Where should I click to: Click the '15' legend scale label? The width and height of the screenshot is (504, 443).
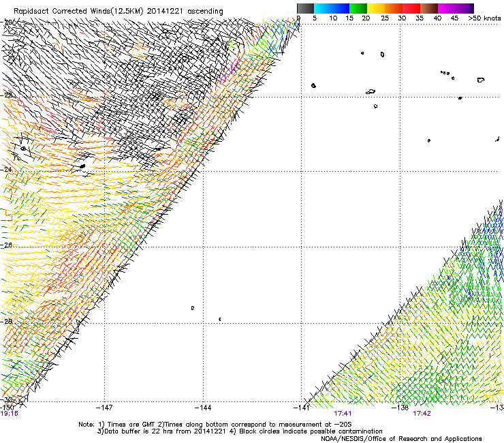pos(349,18)
